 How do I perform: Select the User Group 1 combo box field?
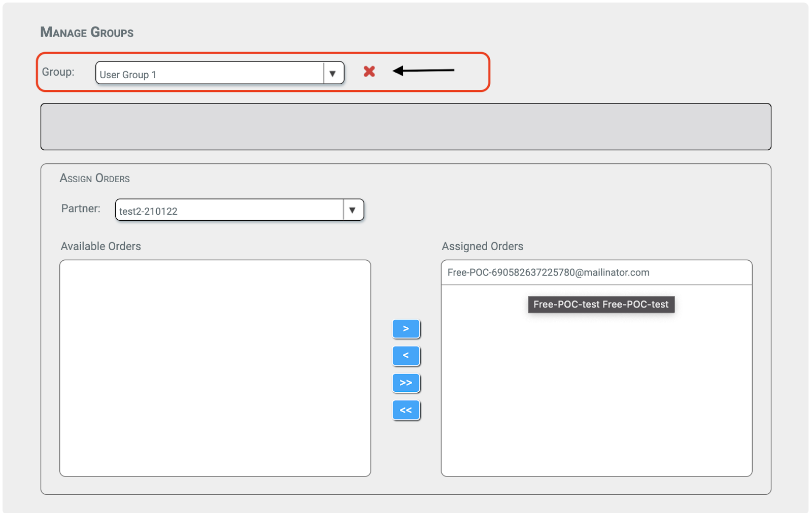coord(220,73)
